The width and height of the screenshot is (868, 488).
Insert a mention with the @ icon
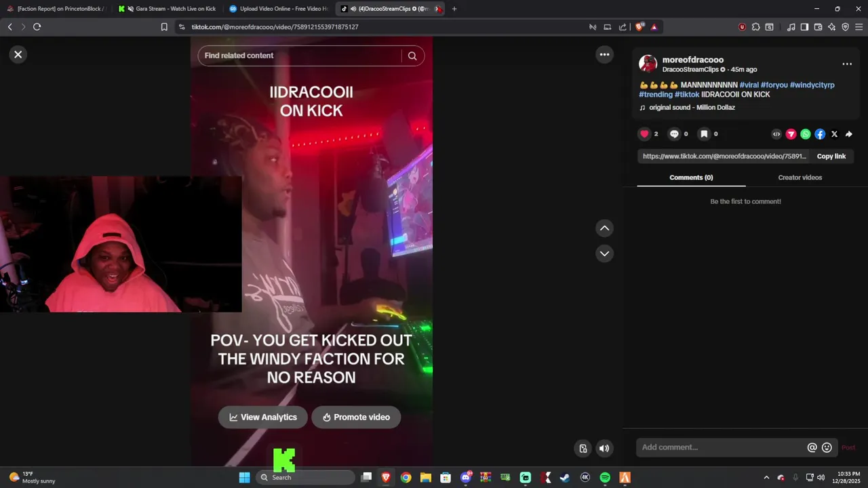812,447
